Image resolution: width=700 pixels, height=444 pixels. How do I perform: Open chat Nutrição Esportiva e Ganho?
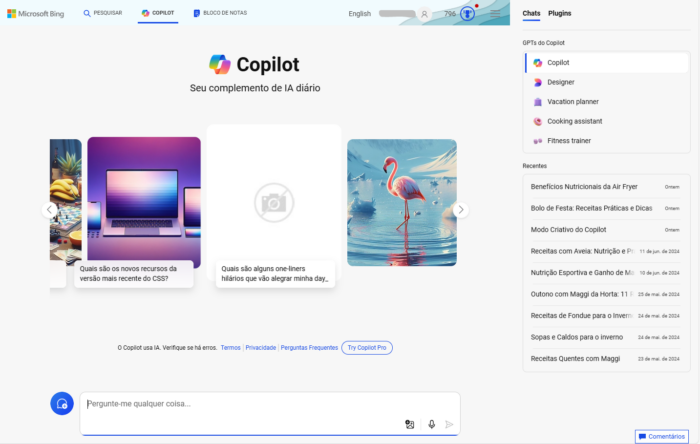pyautogui.click(x=605, y=272)
